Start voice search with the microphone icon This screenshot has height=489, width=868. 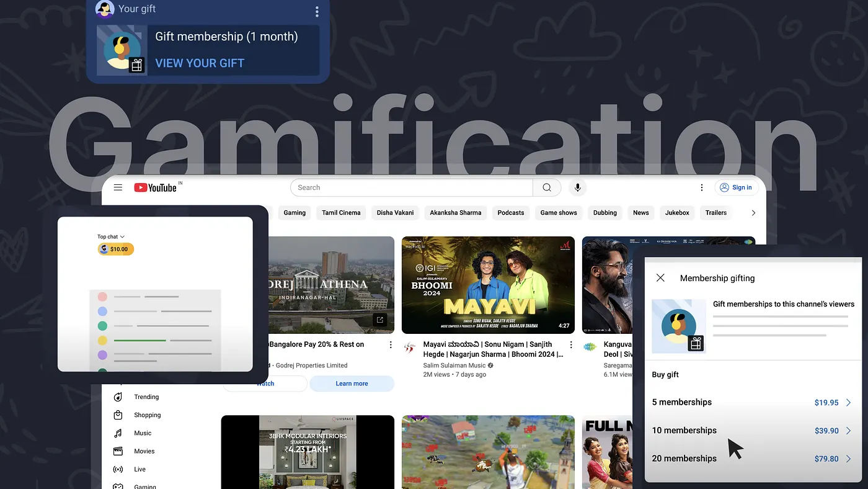click(x=577, y=187)
